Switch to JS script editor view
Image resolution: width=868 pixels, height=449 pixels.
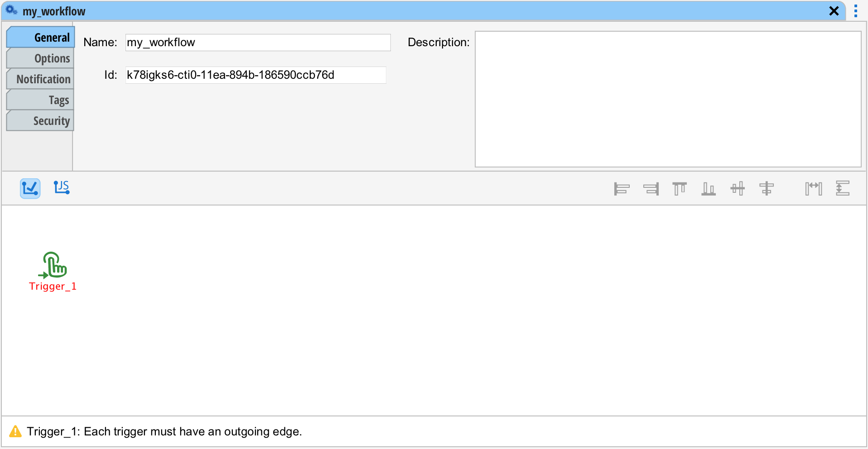[62, 187]
